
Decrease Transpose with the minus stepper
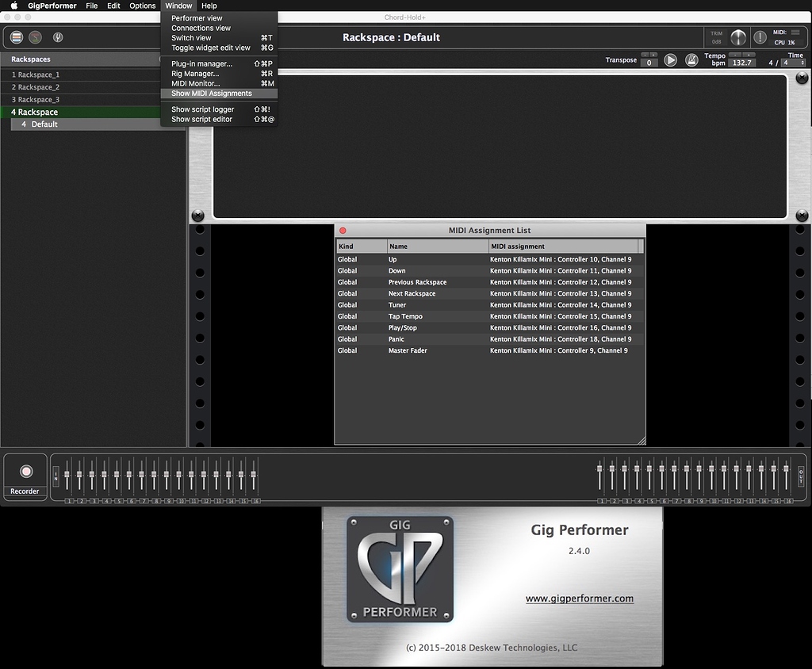click(x=645, y=55)
